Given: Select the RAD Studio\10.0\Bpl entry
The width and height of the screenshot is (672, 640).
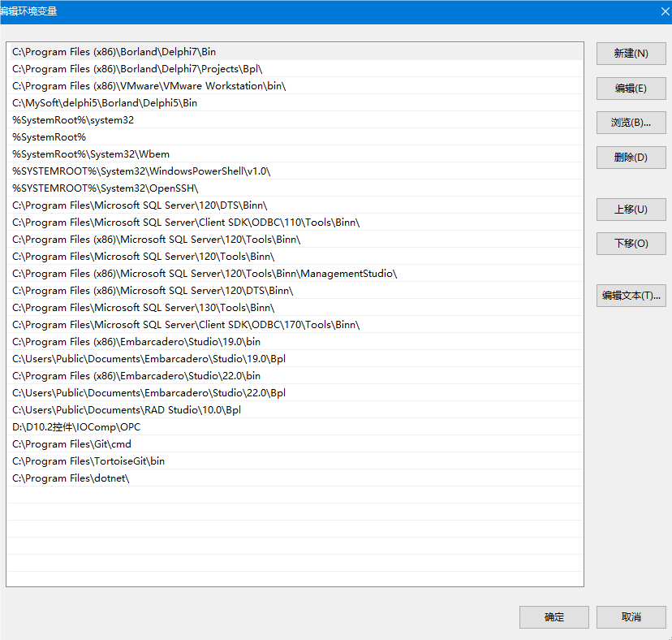Looking at the screenshot, I should [x=295, y=410].
